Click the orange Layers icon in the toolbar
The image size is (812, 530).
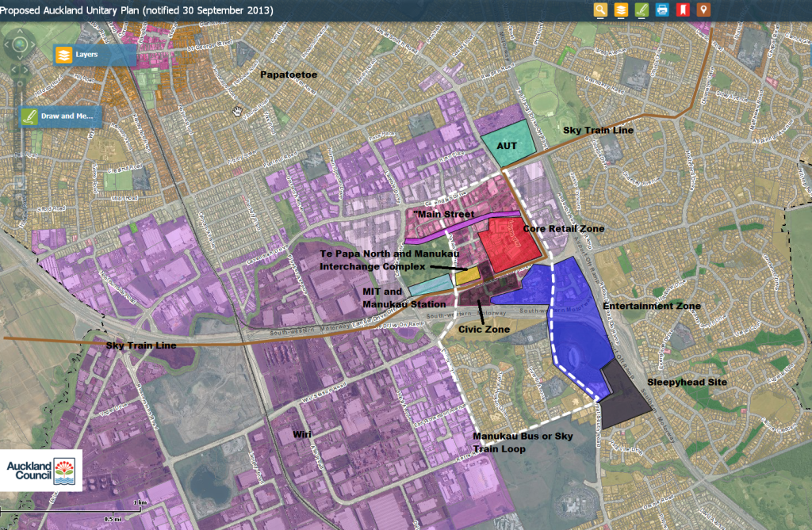click(621, 10)
